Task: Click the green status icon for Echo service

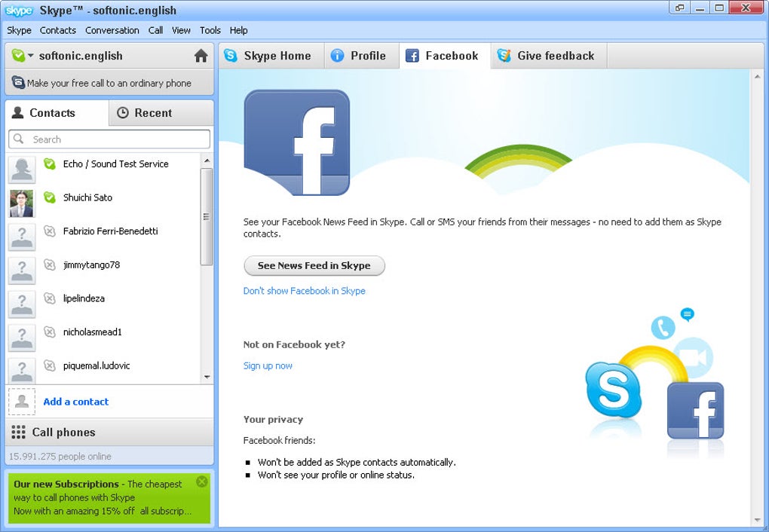Action: [x=50, y=164]
